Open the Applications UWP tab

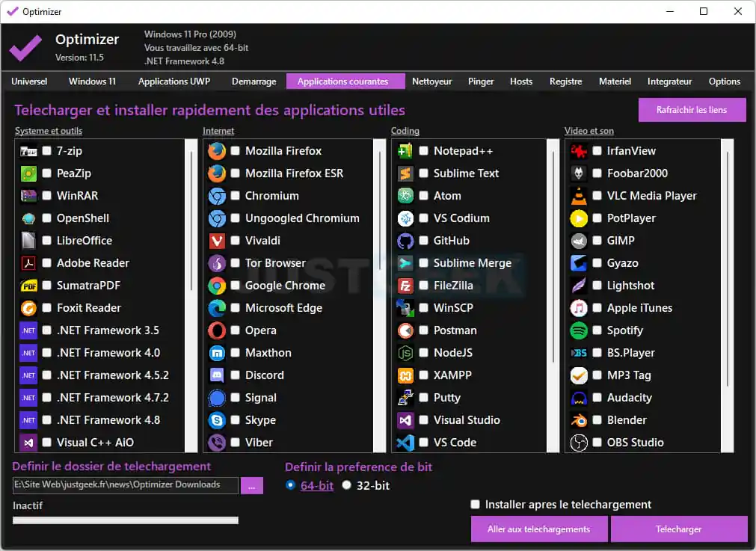(174, 81)
